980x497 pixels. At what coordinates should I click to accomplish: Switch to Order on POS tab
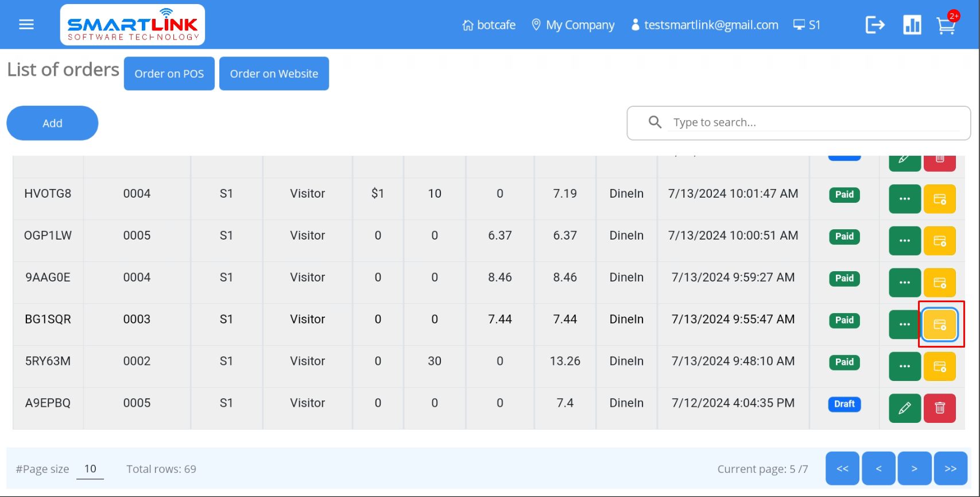pyautogui.click(x=169, y=74)
